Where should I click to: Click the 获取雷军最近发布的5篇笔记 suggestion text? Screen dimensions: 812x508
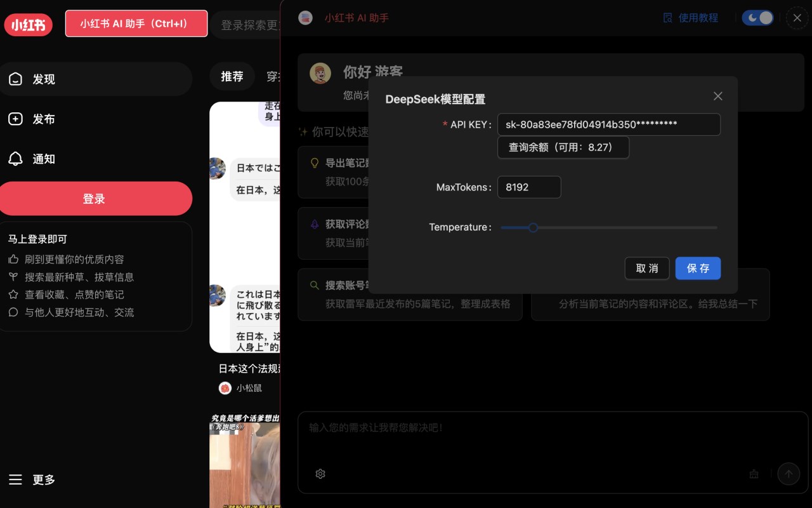coord(418,304)
